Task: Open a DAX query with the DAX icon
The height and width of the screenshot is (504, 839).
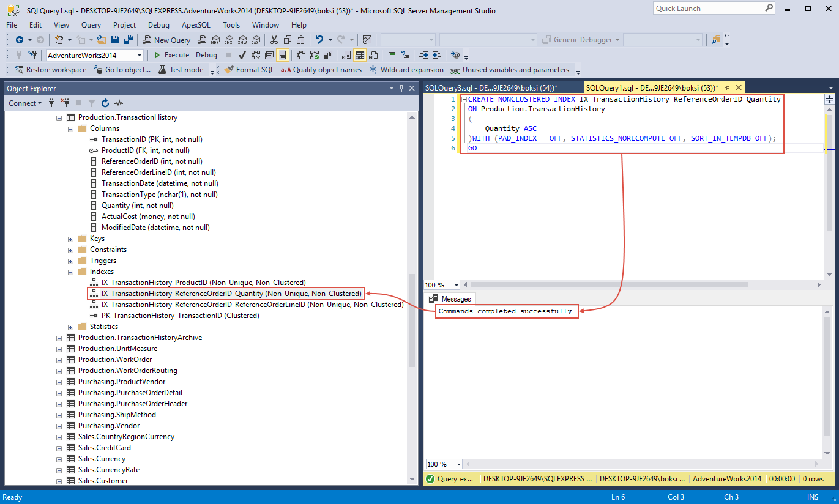Action: point(255,40)
